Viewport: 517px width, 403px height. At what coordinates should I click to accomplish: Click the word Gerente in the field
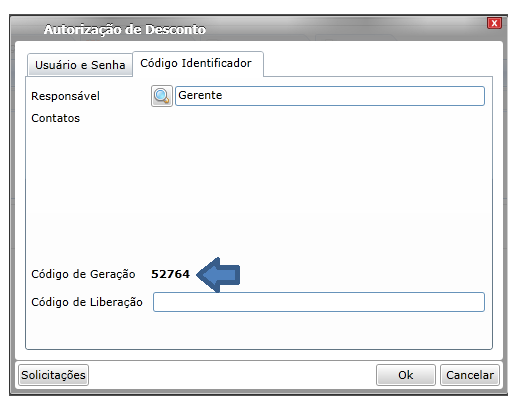click(x=200, y=95)
